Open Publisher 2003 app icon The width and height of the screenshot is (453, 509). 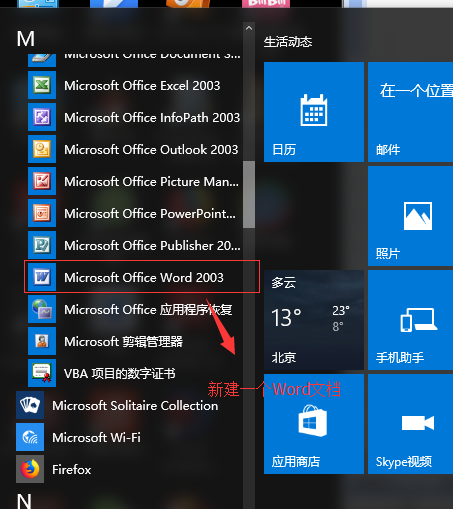(x=42, y=245)
